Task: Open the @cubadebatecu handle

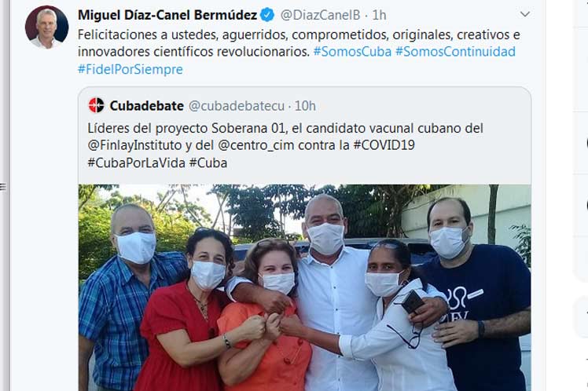Action: coord(237,106)
